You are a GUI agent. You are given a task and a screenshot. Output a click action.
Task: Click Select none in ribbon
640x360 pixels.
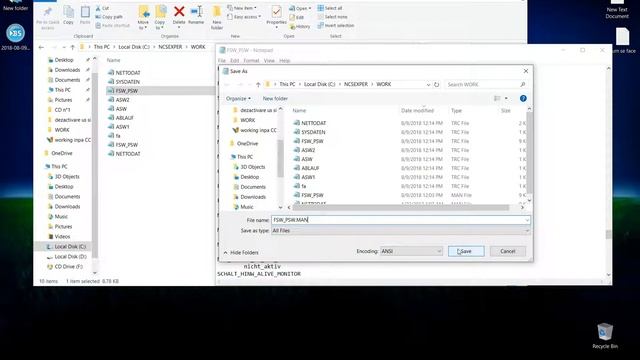(x=332, y=17)
